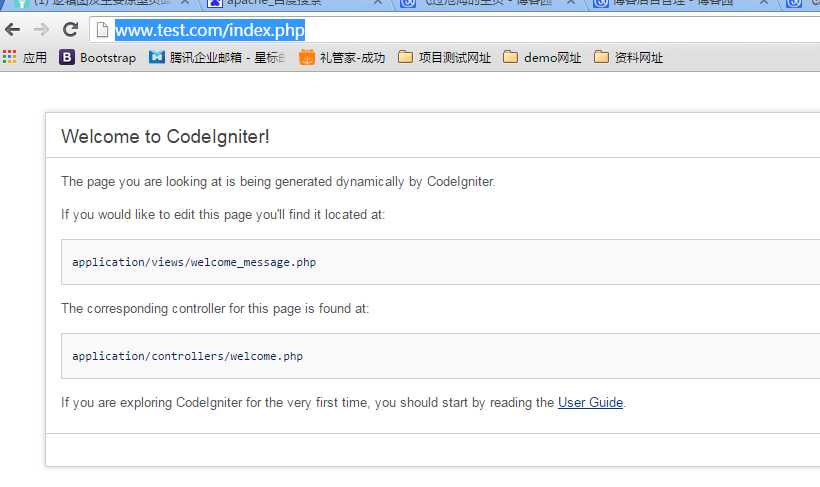Click 'The corresponding controller for this page' text

tap(215, 309)
